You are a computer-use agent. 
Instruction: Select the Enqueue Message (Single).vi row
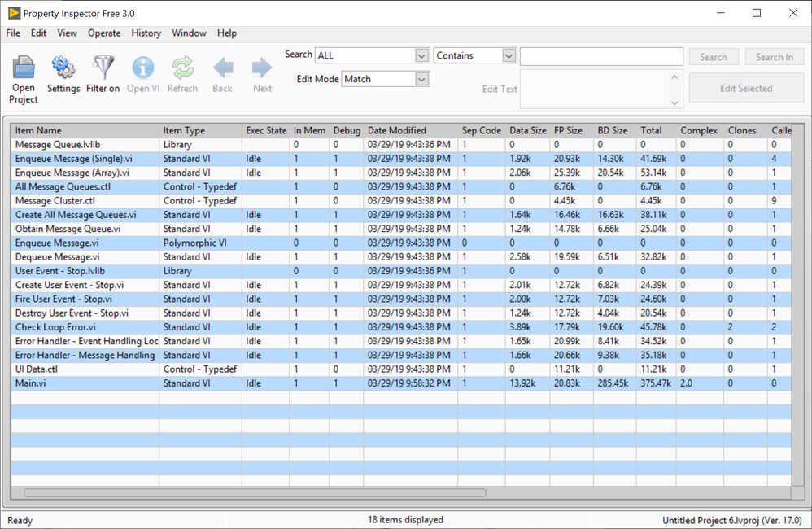point(401,159)
